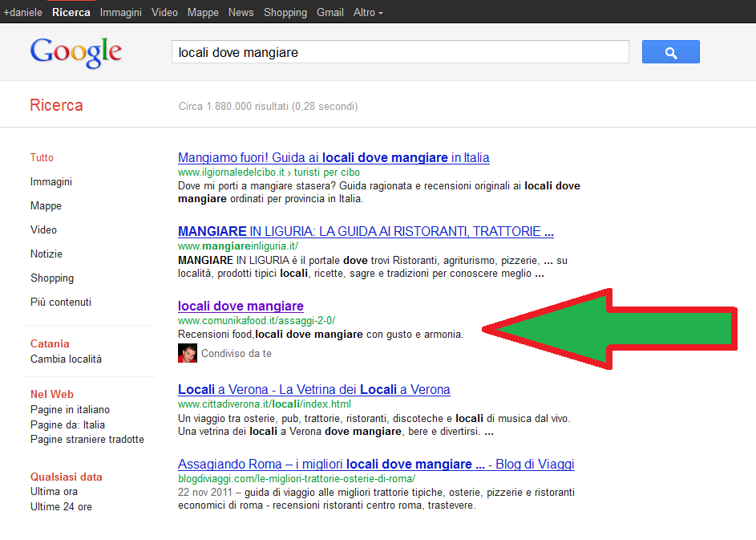Filter results by Mappe in sidebar
Image resolution: width=756 pixels, height=540 pixels.
click(46, 206)
